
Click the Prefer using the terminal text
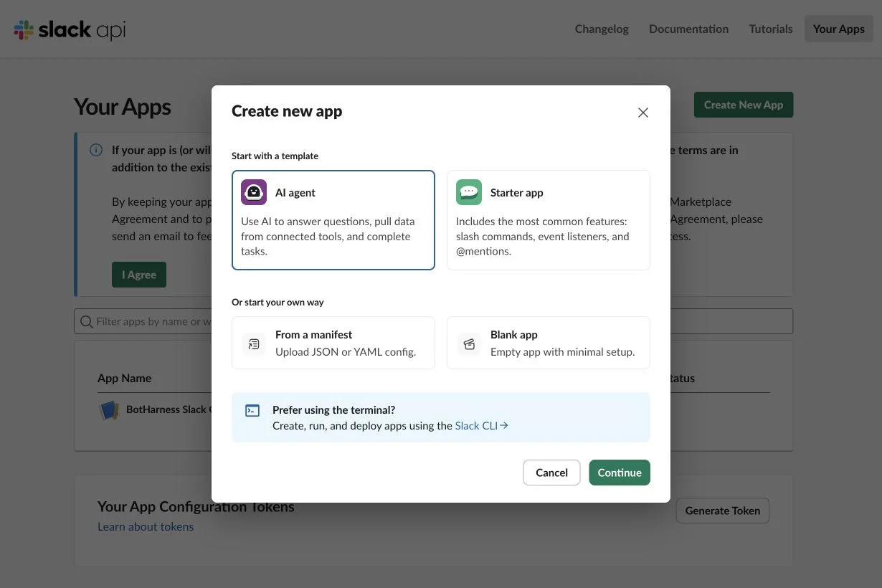point(334,410)
